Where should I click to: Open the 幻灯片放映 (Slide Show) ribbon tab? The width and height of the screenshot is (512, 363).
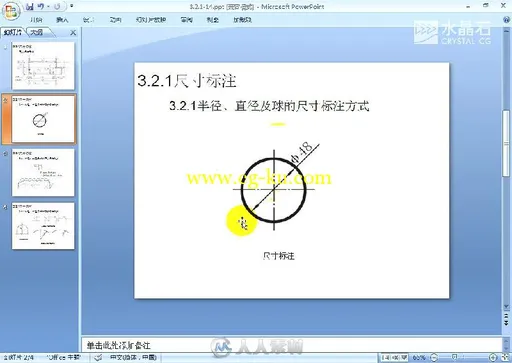tap(151, 20)
